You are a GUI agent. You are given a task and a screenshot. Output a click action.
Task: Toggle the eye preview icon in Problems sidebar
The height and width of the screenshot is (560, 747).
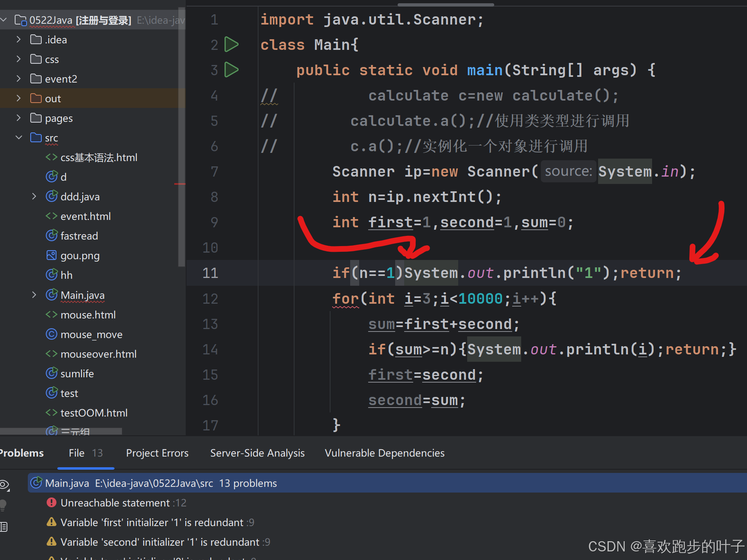pyautogui.click(x=4, y=485)
